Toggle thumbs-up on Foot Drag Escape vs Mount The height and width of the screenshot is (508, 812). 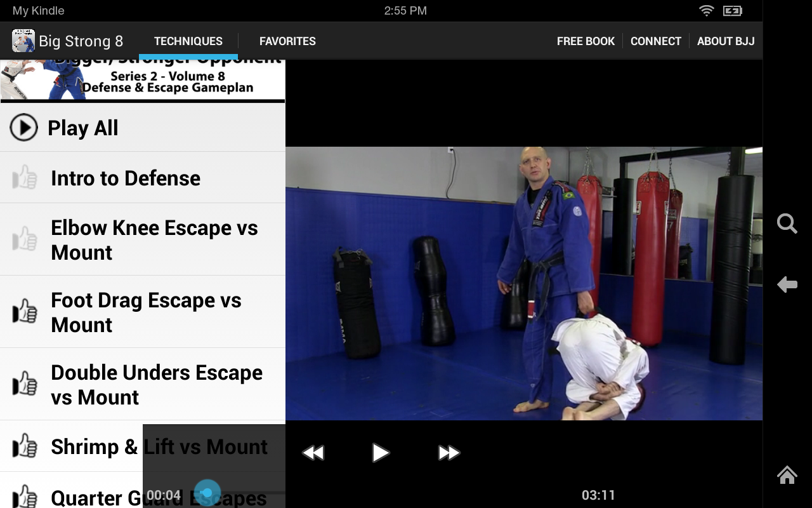point(24,311)
